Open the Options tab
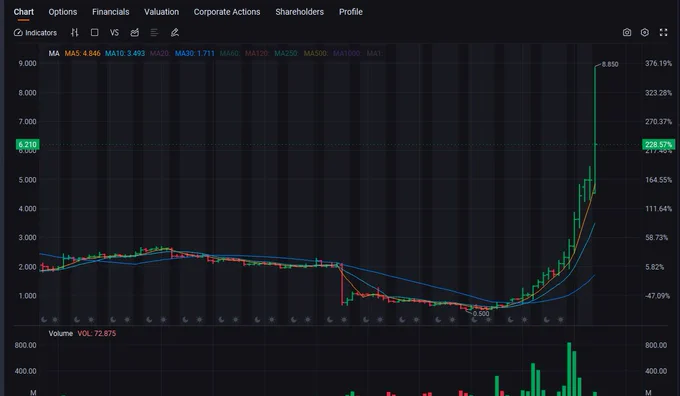680x396 pixels. (x=63, y=12)
